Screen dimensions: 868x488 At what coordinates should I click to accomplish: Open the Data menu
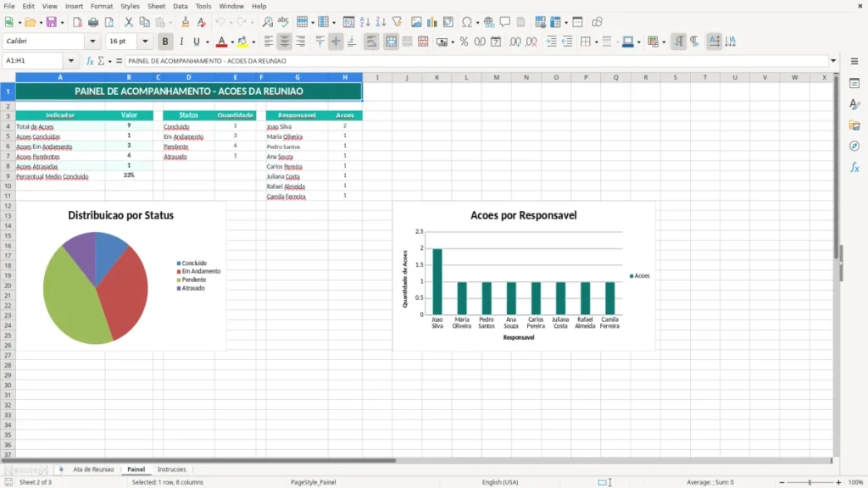tap(180, 6)
